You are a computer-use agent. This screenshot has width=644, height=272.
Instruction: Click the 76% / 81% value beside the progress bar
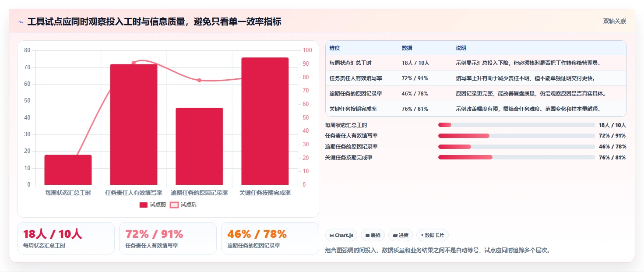point(612,158)
